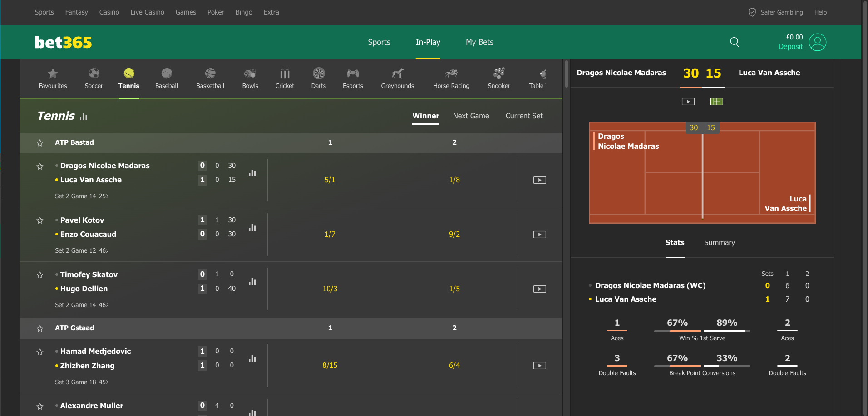Screen dimensions: 868x416
Task: Show match stats for Skatov v Dellien
Action: (x=252, y=281)
